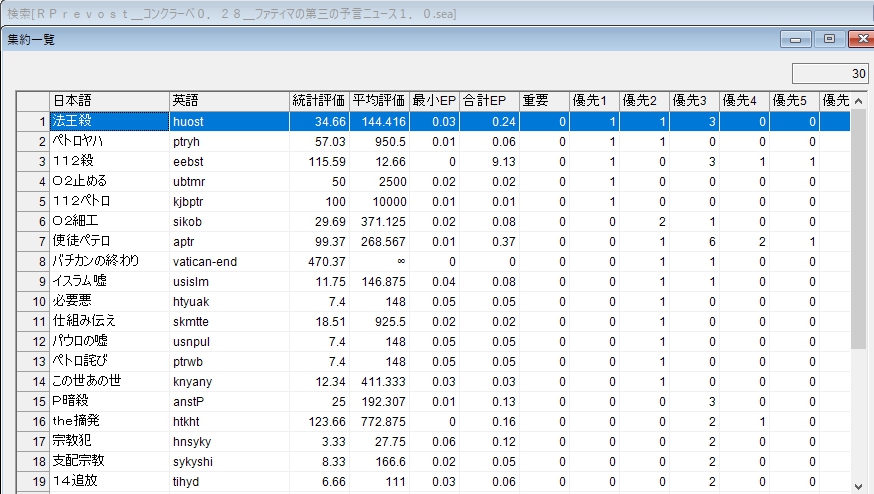This screenshot has width=874, height=494.
Task: Click the ptryh English cell
Action: pos(229,141)
